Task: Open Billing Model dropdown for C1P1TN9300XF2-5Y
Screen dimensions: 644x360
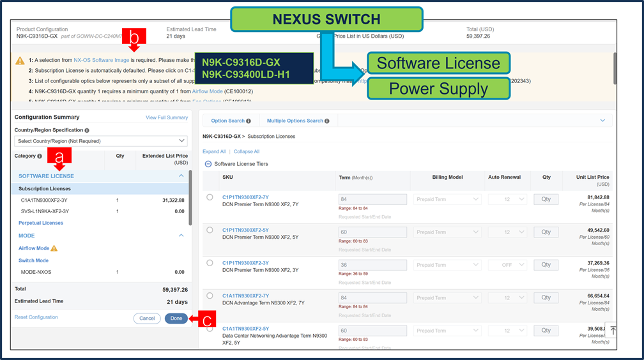Action: coord(447,232)
